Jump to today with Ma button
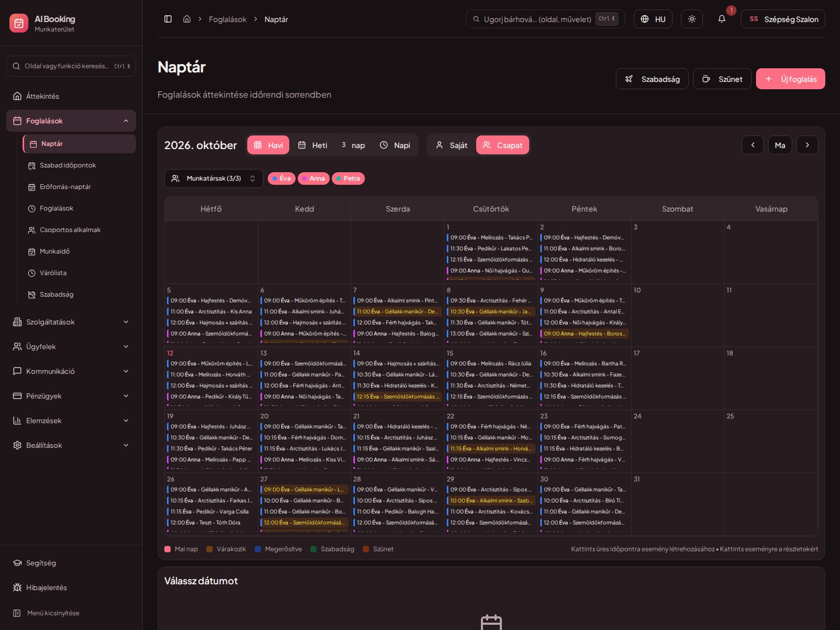840x630 pixels. [780, 145]
